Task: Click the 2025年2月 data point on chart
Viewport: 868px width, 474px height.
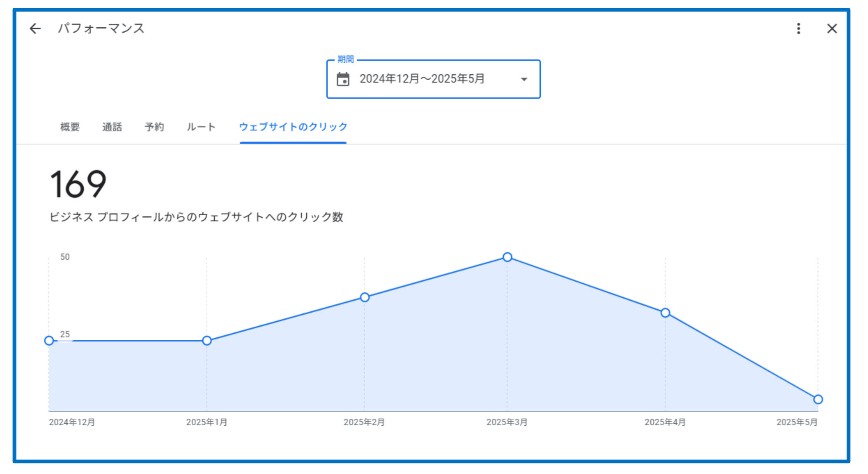Action: 365,297
